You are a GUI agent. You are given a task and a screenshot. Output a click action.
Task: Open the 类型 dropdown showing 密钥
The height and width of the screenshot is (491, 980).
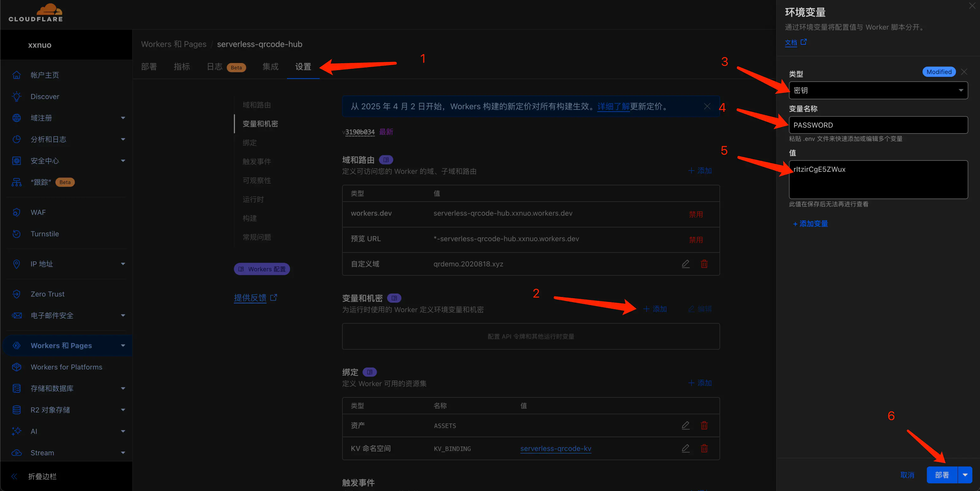click(878, 90)
